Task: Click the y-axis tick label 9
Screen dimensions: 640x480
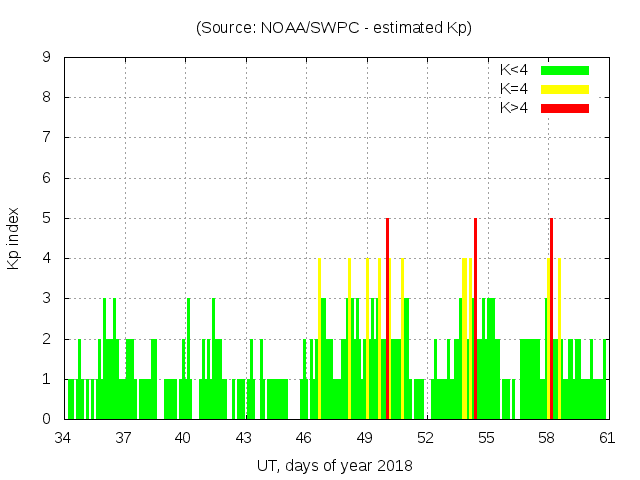Action: 47,58
